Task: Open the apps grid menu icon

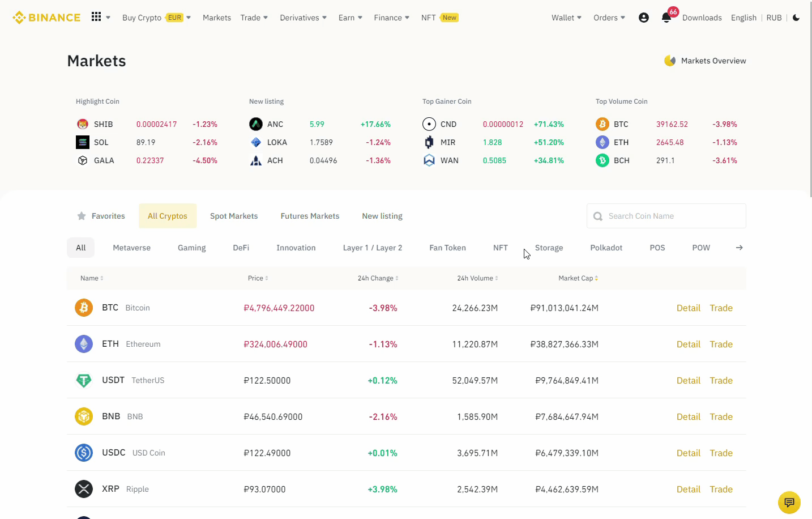Action: (x=96, y=17)
